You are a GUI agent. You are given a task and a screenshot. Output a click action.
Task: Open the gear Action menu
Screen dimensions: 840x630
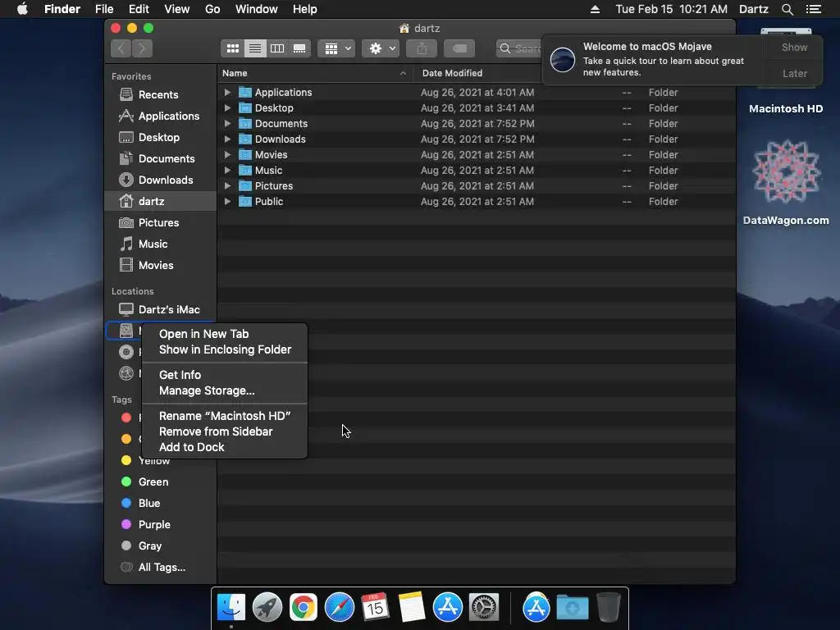[x=381, y=48]
